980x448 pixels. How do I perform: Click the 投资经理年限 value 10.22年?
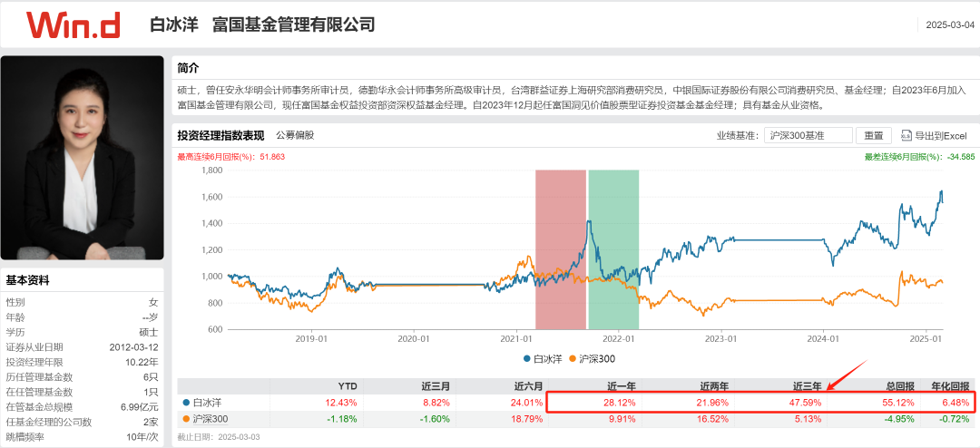tap(142, 363)
